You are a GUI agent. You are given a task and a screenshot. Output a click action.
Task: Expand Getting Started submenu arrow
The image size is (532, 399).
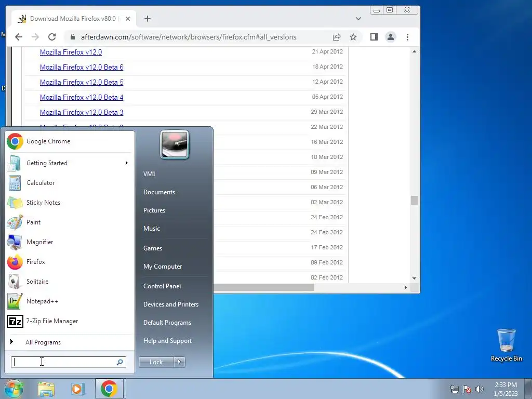click(x=127, y=163)
